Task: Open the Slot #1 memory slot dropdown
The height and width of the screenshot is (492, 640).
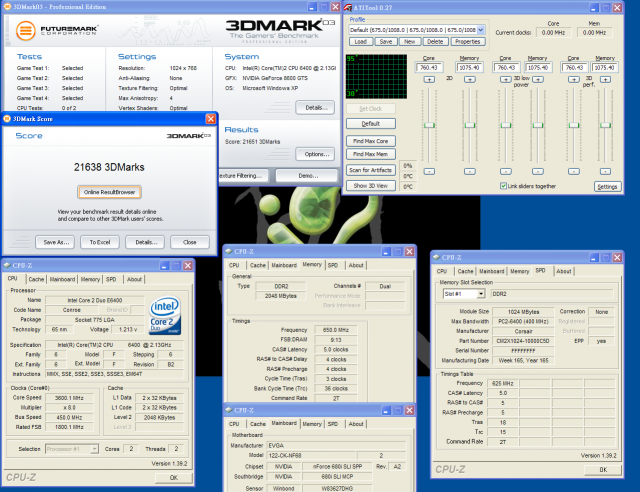Action: pyautogui.click(x=481, y=294)
